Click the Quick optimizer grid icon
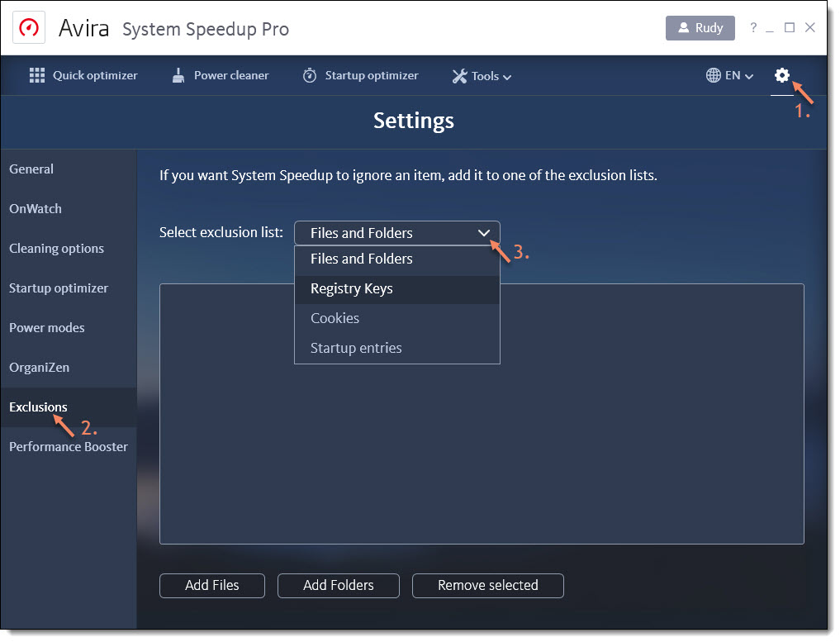Image resolution: width=840 pixels, height=642 pixels. 37,75
